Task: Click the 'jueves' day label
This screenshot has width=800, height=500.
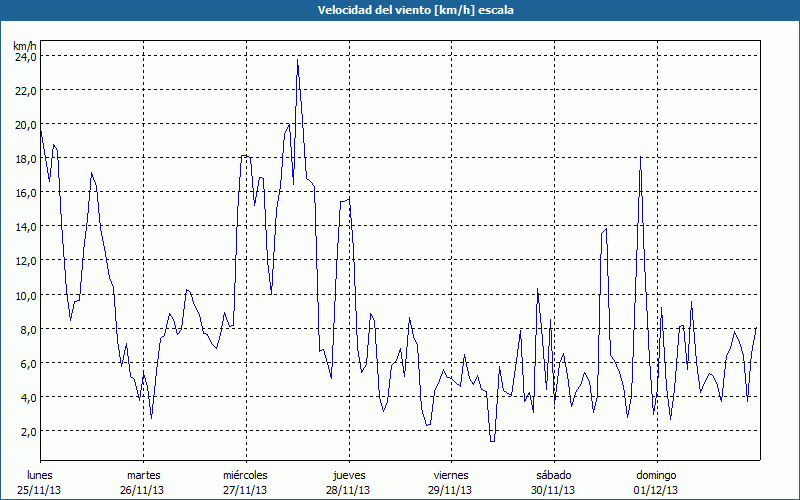Action: coord(348,475)
